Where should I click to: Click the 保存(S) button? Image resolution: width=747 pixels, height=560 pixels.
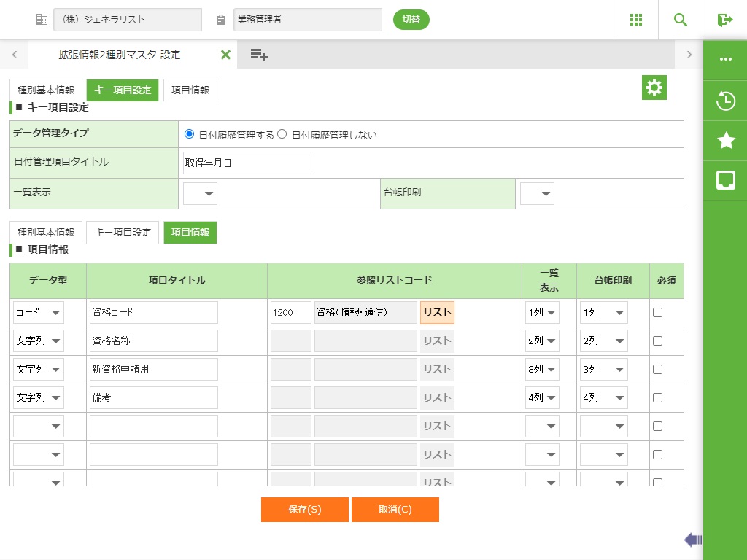pos(304,510)
